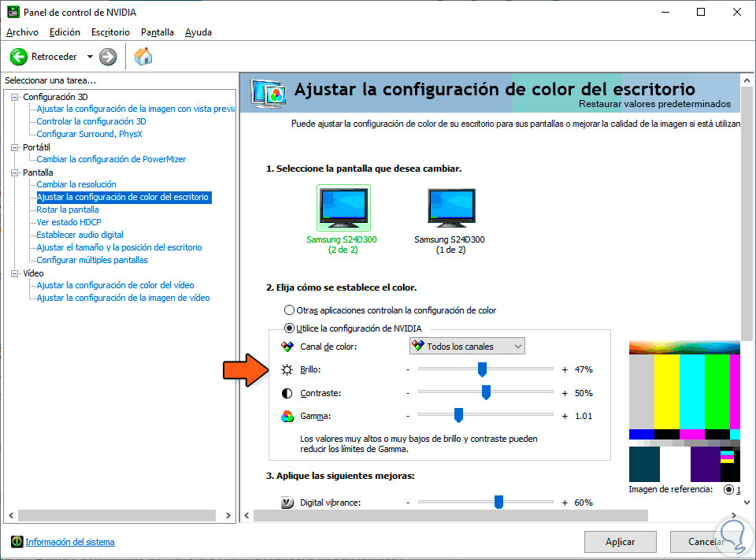Click the plus sign beside Brillo slider
756x560 pixels.
[565, 370]
